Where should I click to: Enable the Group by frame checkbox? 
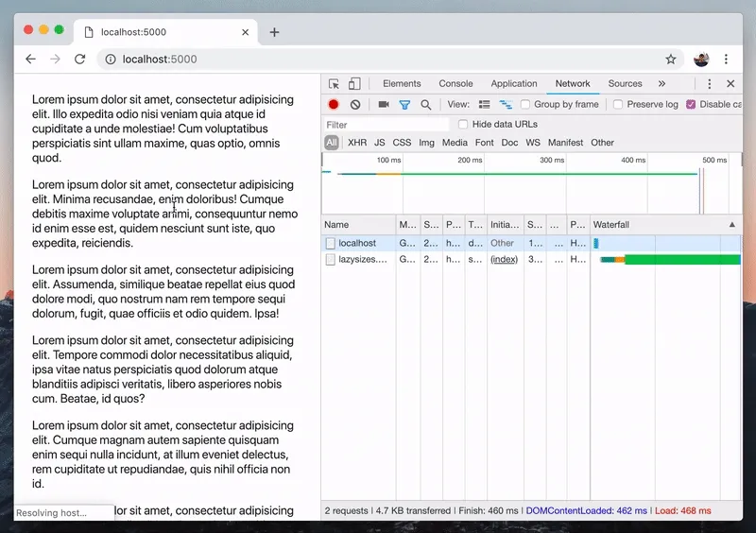(x=525, y=105)
